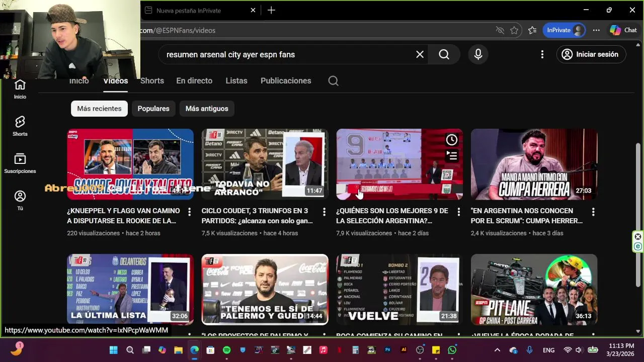Open volume control in system tray

579,350
